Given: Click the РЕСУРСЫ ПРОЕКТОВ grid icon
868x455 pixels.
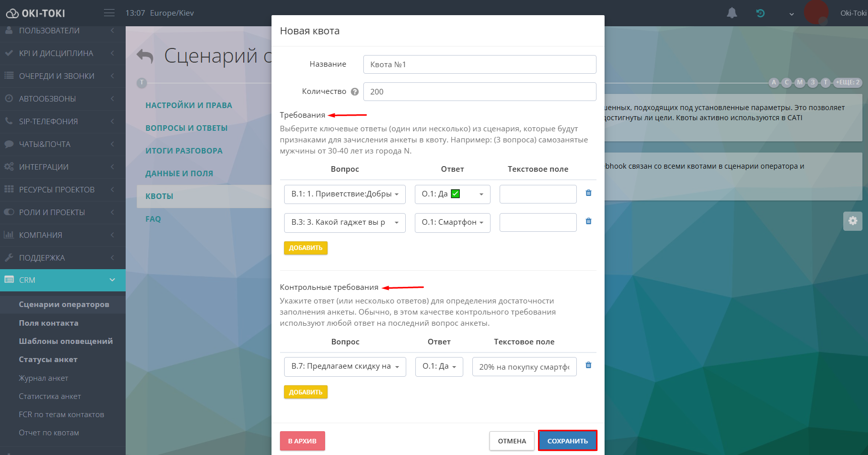Looking at the screenshot, I should pyautogui.click(x=9, y=189).
